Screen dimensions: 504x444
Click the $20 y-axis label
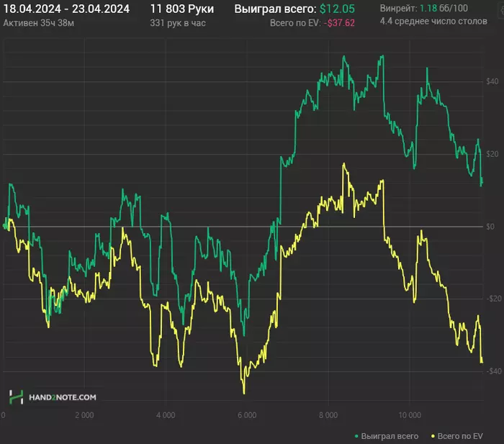pyautogui.click(x=492, y=154)
